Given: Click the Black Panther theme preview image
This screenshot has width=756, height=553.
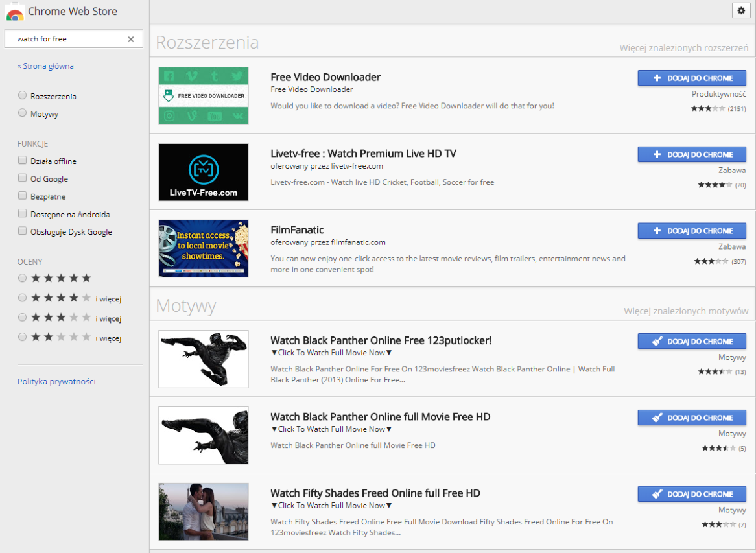Looking at the screenshot, I should tap(202, 359).
